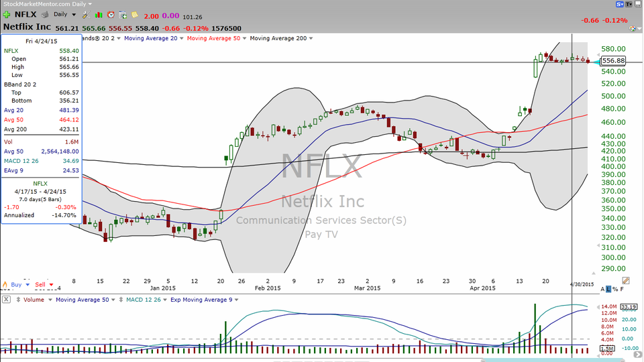Click the Vol 1.6M row
The image size is (644, 362).
pos(42,141)
